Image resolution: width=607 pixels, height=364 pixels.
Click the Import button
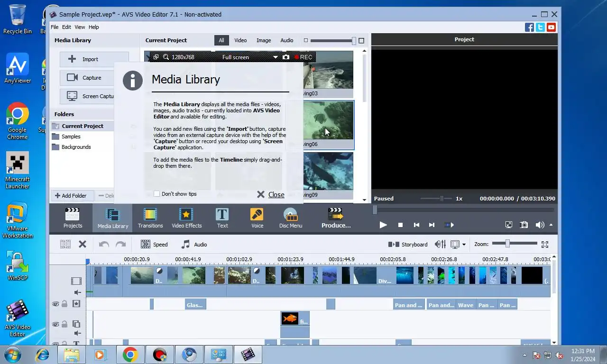(x=94, y=59)
